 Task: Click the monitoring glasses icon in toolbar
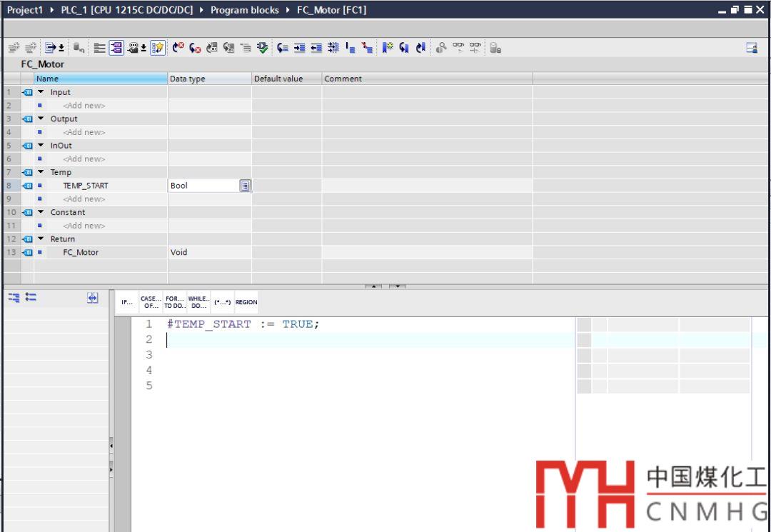[459, 48]
